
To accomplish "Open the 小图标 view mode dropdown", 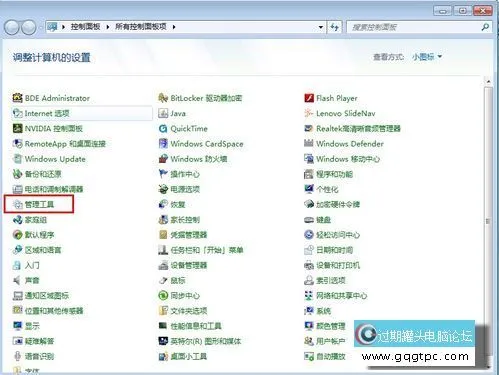I will 427,57.
